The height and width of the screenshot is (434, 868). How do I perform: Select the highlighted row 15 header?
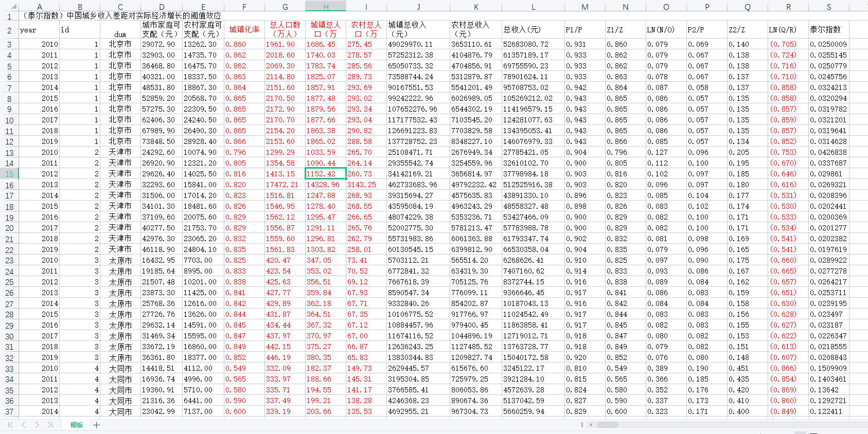9,174
